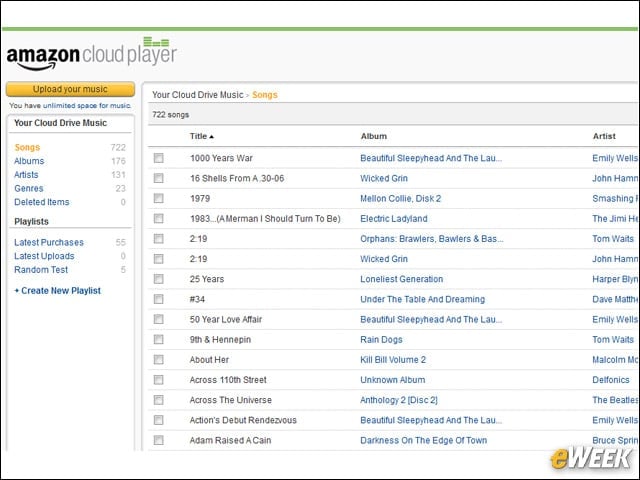Viewport: 640px width, 480px height.
Task: Tick the checkbox for #34
Action: coord(158,299)
